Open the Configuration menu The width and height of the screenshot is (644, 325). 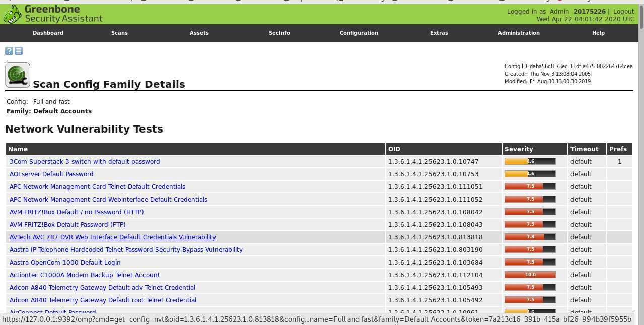359,33
